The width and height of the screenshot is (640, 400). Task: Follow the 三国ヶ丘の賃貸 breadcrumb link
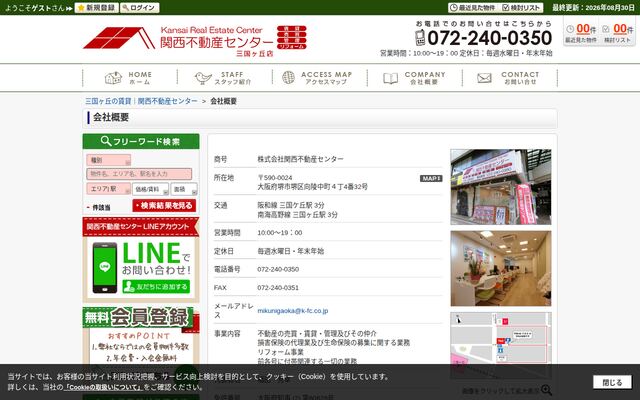[108, 101]
